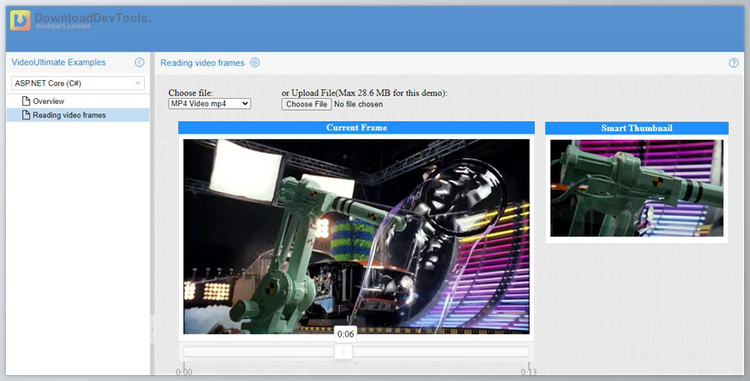Click the No file chosen text
The image size is (750, 381).
358,104
